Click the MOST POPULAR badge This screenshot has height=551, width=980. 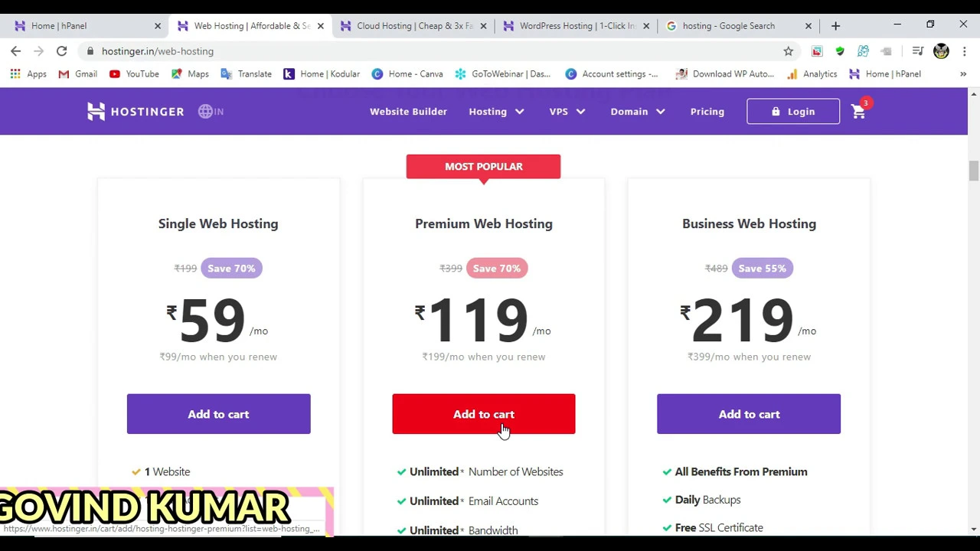tap(483, 166)
